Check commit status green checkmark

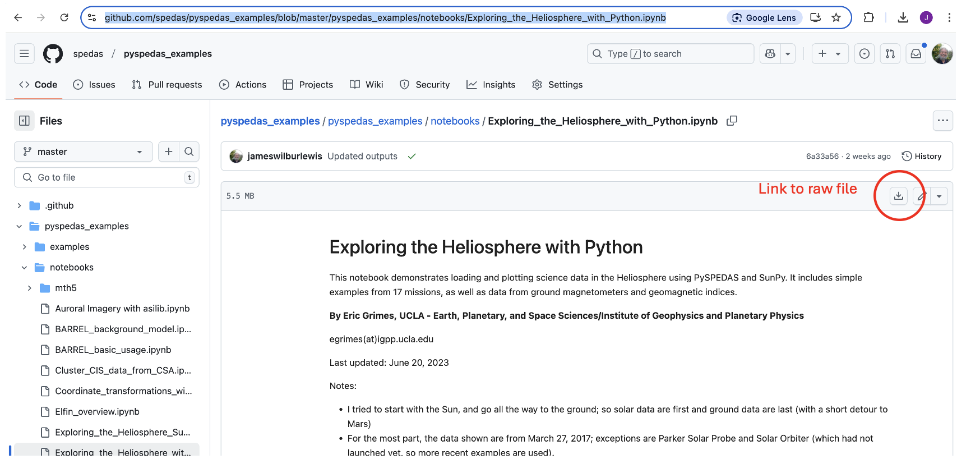412,156
